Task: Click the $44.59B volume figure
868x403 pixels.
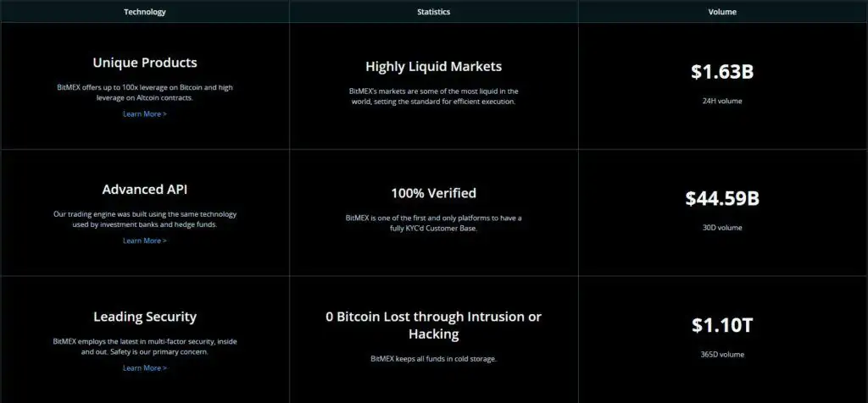Action: pos(722,198)
